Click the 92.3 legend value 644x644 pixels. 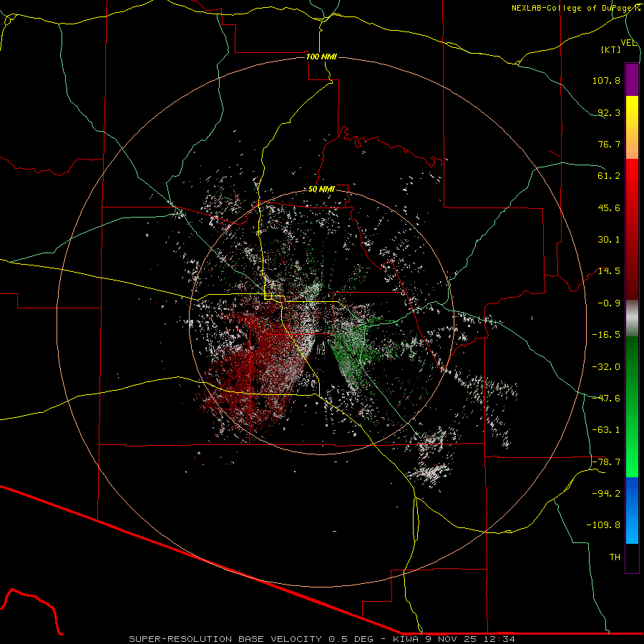pos(609,112)
